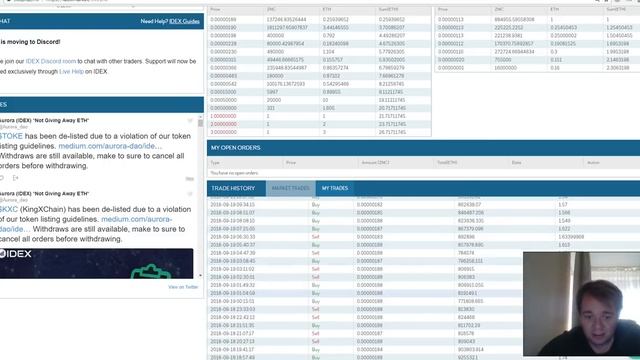Click the Twitter feed scrollbar down arrow

(x=200, y=276)
